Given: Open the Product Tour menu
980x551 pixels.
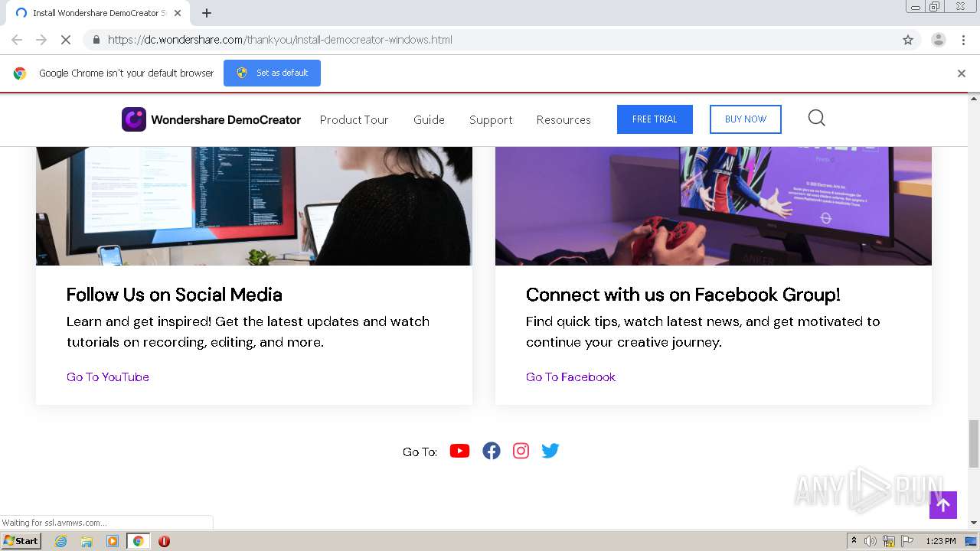Looking at the screenshot, I should (354, 119).
